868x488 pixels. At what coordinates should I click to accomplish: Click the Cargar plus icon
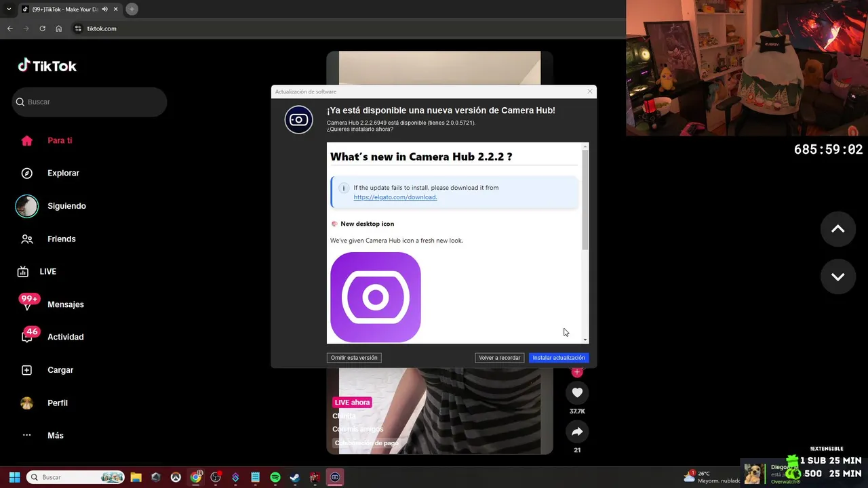click(27, 370)
